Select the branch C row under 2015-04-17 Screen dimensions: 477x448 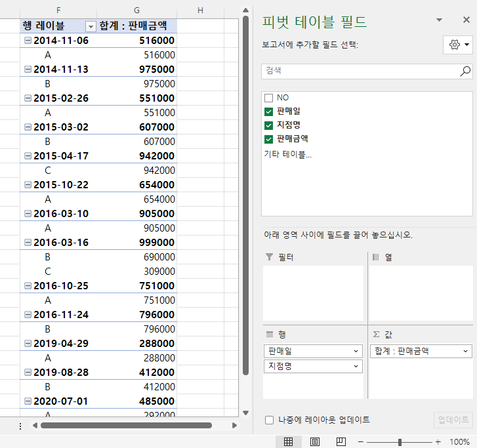pos(58,171)
